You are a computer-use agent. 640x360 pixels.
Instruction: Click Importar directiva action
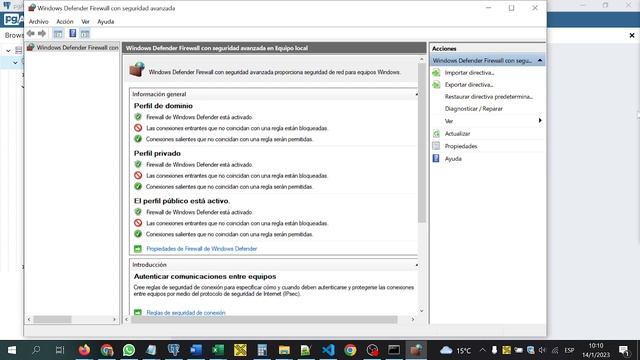tap(469, 73)
